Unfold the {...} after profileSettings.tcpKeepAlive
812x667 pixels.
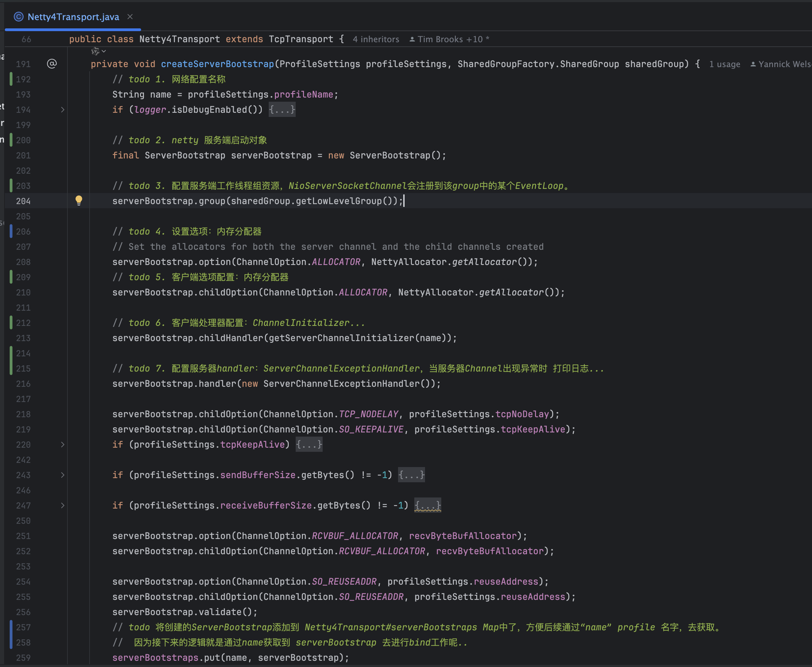pyautogui.click(x=309, y=445)
